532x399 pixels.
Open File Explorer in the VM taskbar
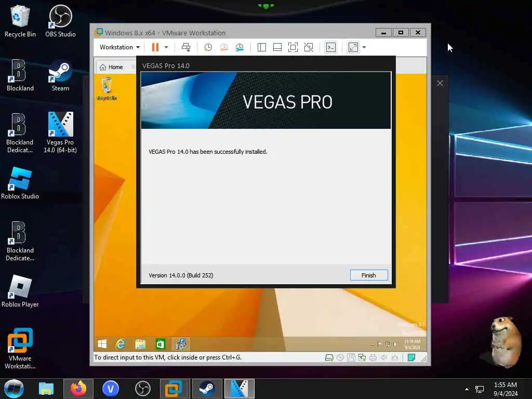tap(140, 344)
